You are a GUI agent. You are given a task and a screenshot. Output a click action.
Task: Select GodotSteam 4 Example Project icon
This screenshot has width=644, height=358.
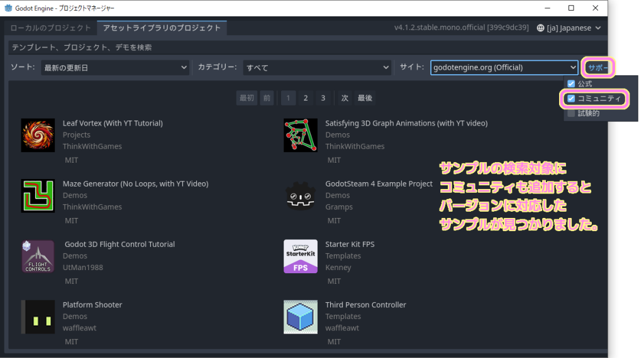300,195
